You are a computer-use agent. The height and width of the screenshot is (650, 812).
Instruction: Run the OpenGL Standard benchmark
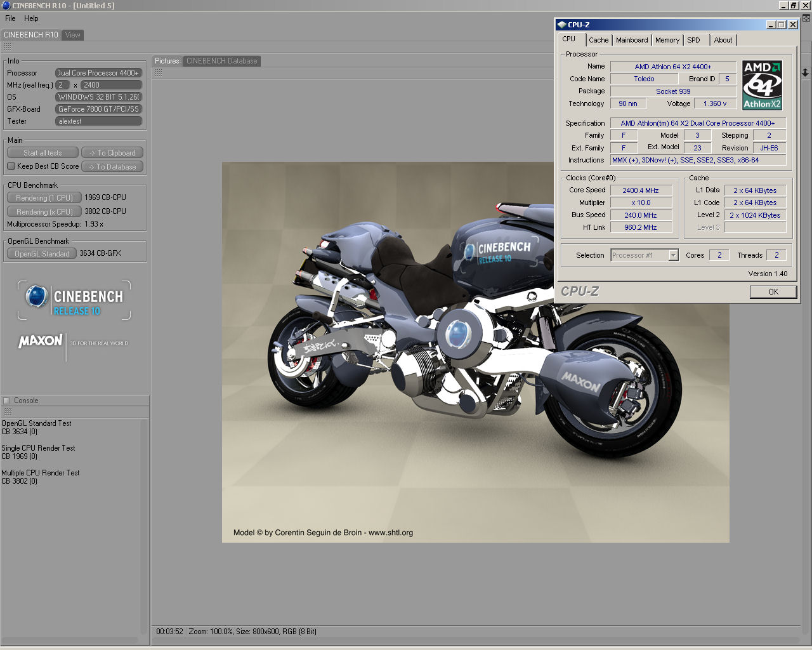pos(42,254)
